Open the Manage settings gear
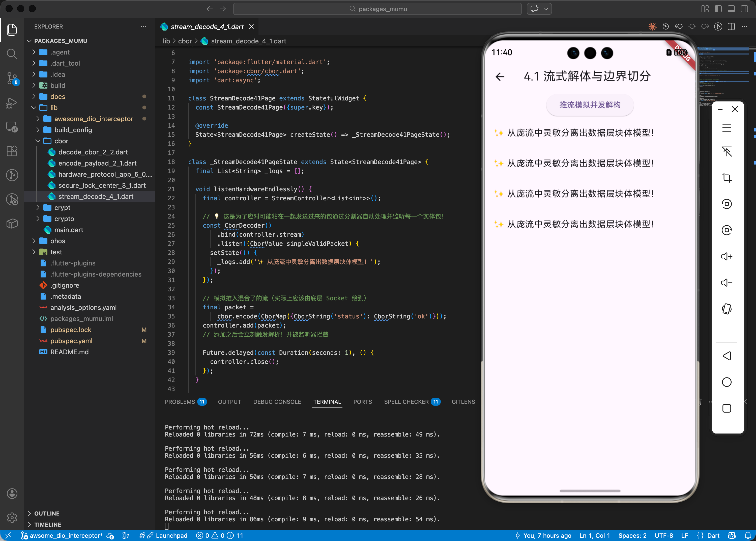Image resolution: width=756 pixels, height=541 pixels. (12, 517)
